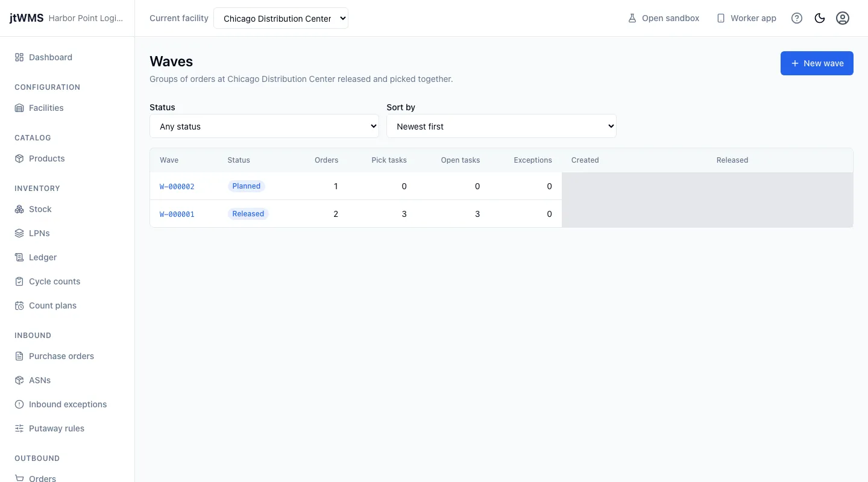Click the Inbound exceptions alert icon
Image resolution: width=868 pixels, height=482 pixels.
click(x=19, y=404)
